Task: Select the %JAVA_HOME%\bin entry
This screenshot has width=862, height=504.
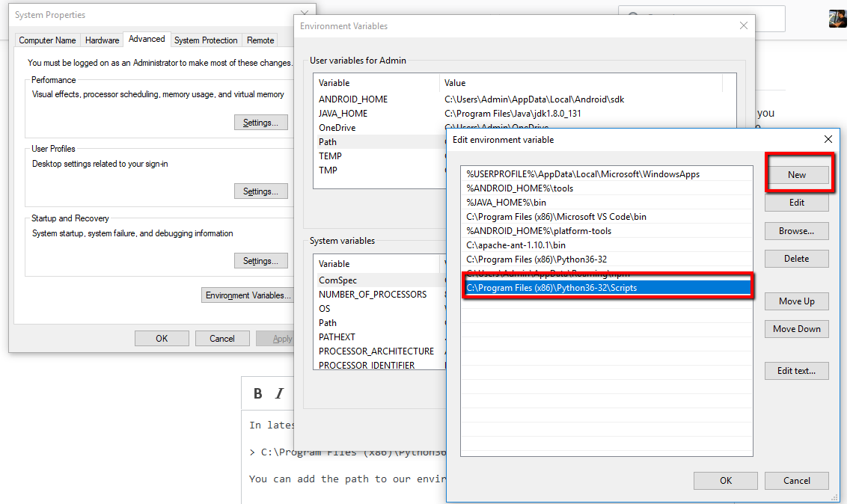Action: click(x=607, y=203)
